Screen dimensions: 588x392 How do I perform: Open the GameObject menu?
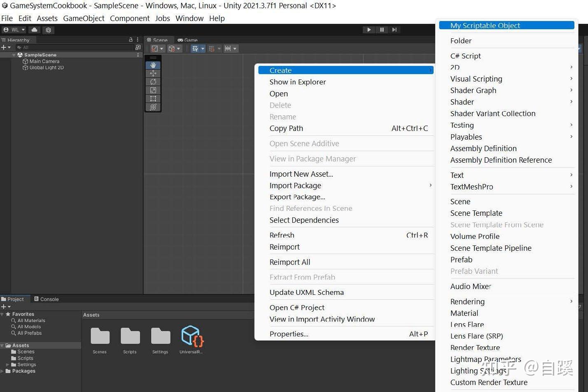pyautogui.click(x=84, y=18)
